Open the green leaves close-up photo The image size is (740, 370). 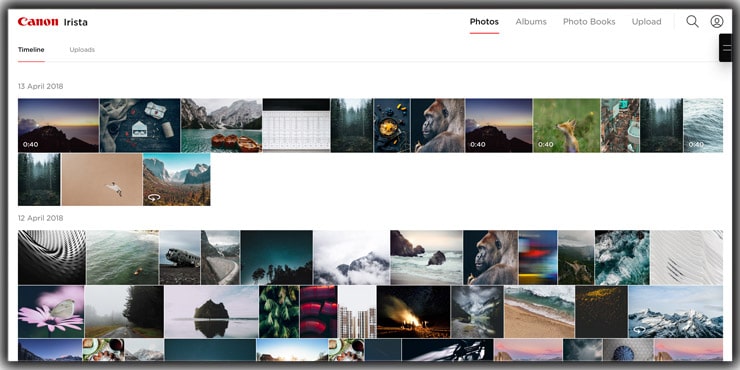279,311
